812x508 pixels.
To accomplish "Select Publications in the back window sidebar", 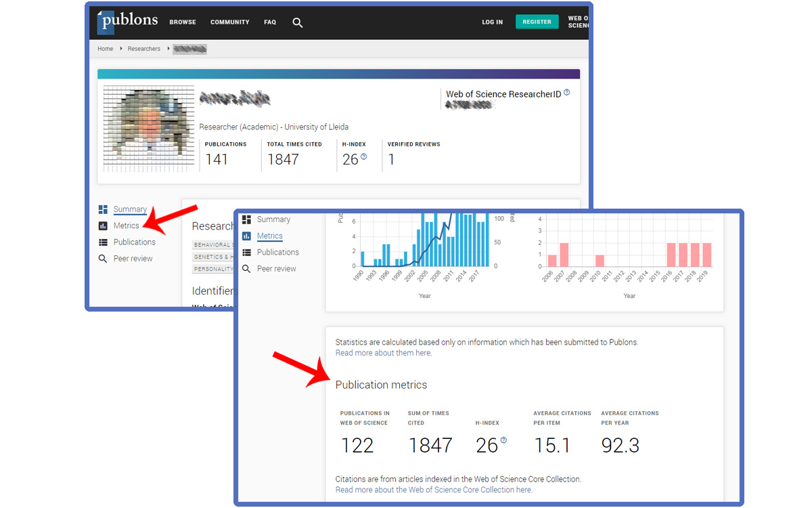I will tap(135, 242).
